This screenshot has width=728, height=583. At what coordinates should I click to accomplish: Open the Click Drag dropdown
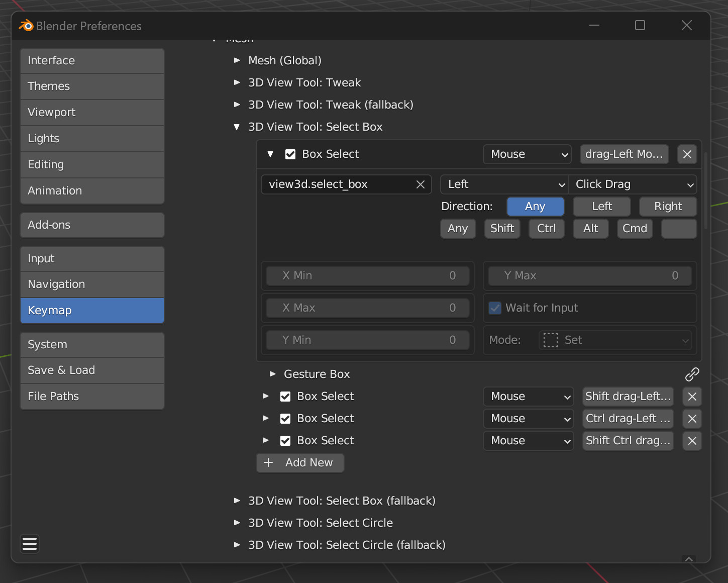[633, 184]
